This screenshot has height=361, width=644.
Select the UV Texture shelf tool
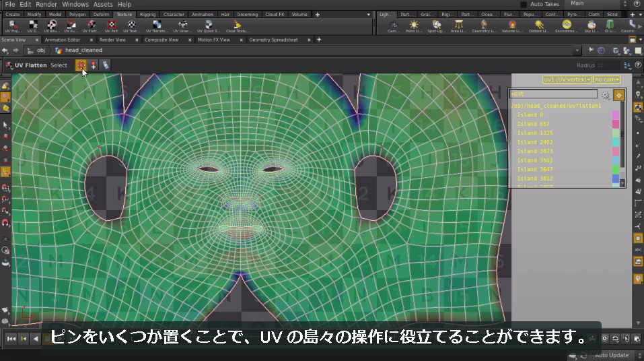131,26
